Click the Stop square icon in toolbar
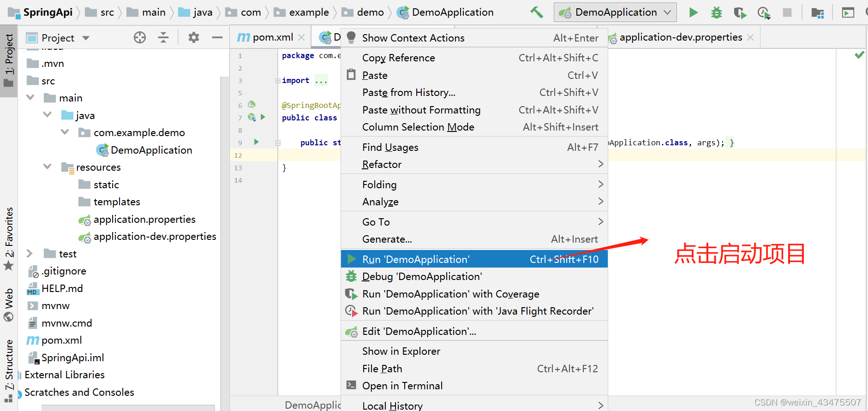Viewport: 868px width, 411px height. 787,12
